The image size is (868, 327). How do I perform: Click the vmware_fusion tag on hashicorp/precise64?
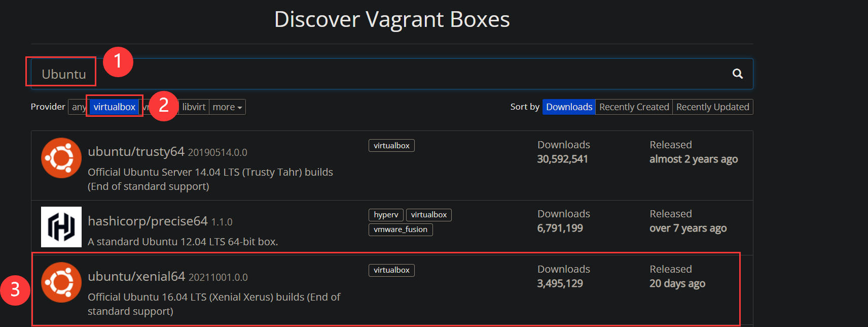[x=401, y=230]
